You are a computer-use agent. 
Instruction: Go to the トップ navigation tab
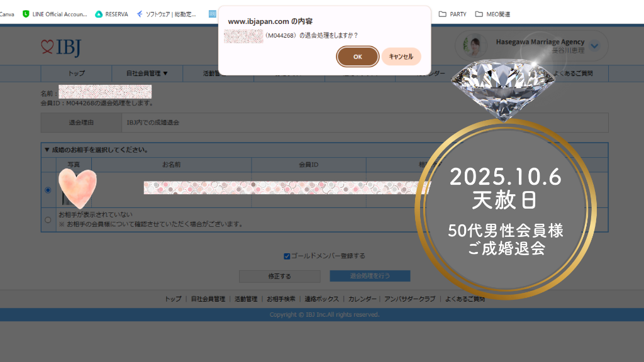click(76, 74)
